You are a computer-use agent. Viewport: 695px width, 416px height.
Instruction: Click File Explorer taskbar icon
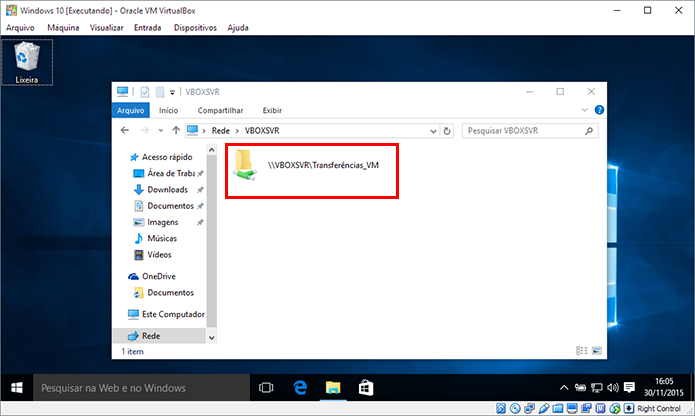tap(333, 388)
